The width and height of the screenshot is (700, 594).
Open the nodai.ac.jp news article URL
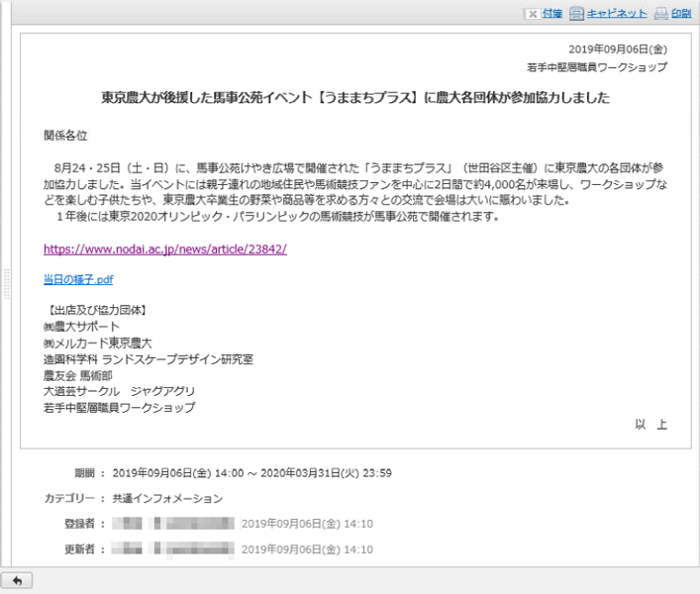tap(164, 248)
